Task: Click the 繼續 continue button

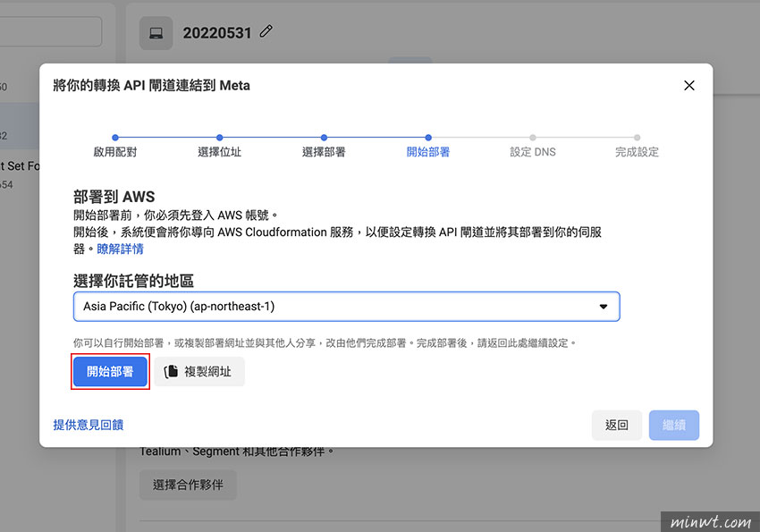Action: pyautogui.click(x=674, y=425)
